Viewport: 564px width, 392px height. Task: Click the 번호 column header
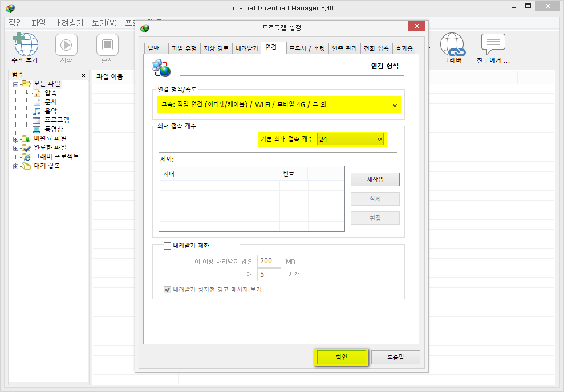(x=294, y=174)
